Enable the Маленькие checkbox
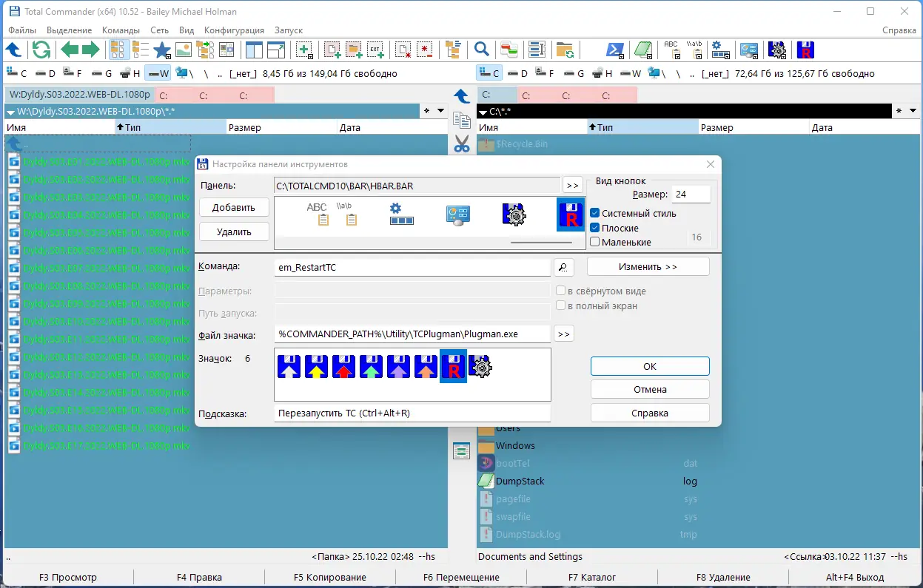Viewport: 923px width, 588px height. coord(595,242)
